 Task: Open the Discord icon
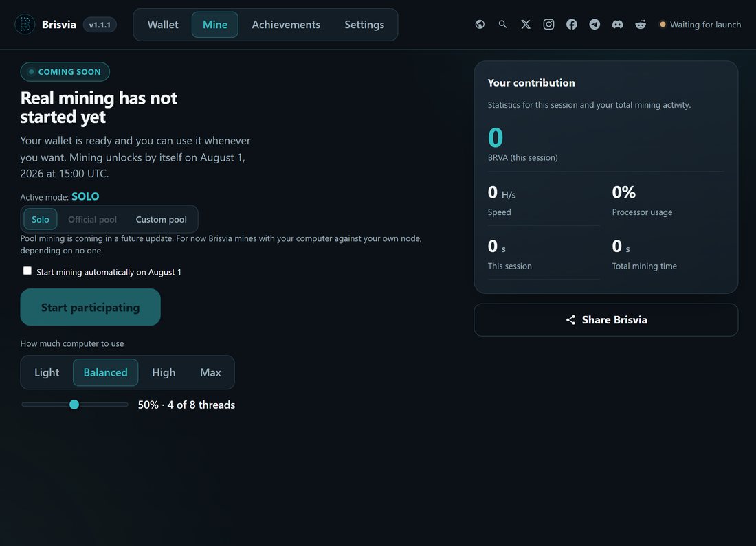[x=618, y=25]
